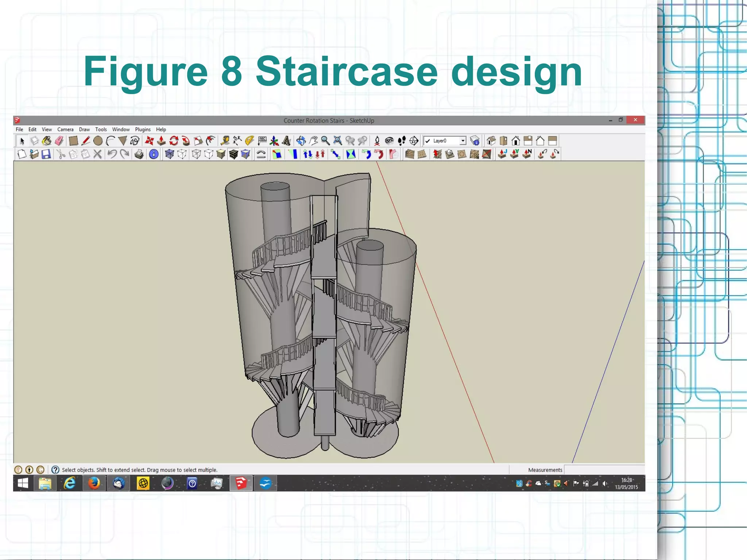Toggle Shaded face style
The width and height of the screenshot is (747, 560).
(x=221, y=154)
